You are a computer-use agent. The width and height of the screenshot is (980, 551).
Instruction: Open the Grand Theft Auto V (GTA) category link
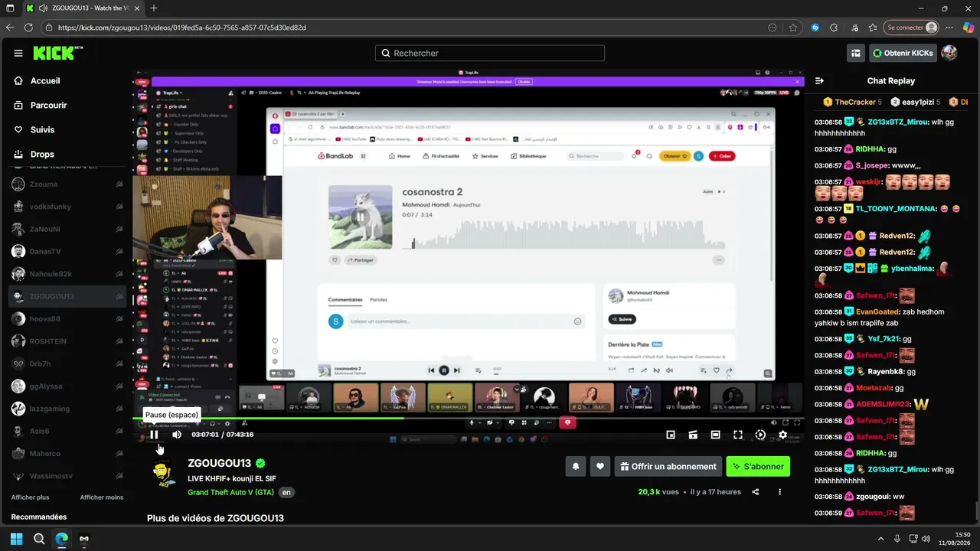click(x=230, y=492)
